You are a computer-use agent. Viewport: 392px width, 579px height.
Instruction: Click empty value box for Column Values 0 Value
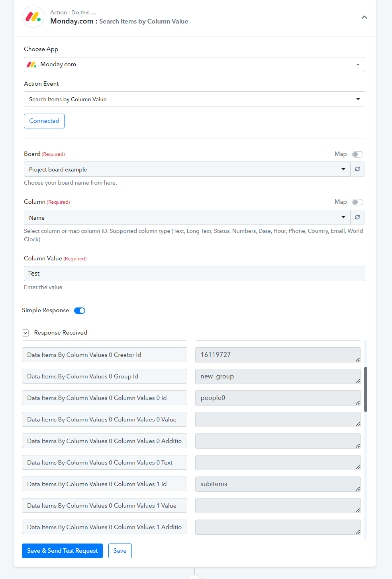[278, 419]
